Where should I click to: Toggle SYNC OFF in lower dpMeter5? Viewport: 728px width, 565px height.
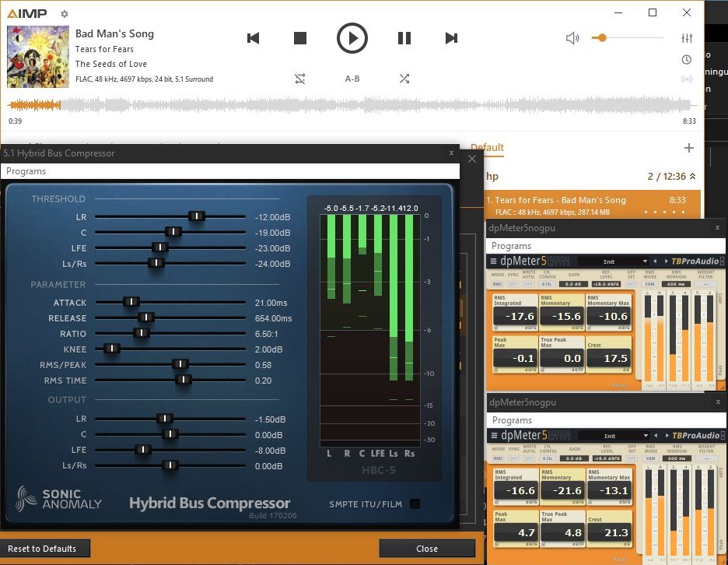point(514,458)
